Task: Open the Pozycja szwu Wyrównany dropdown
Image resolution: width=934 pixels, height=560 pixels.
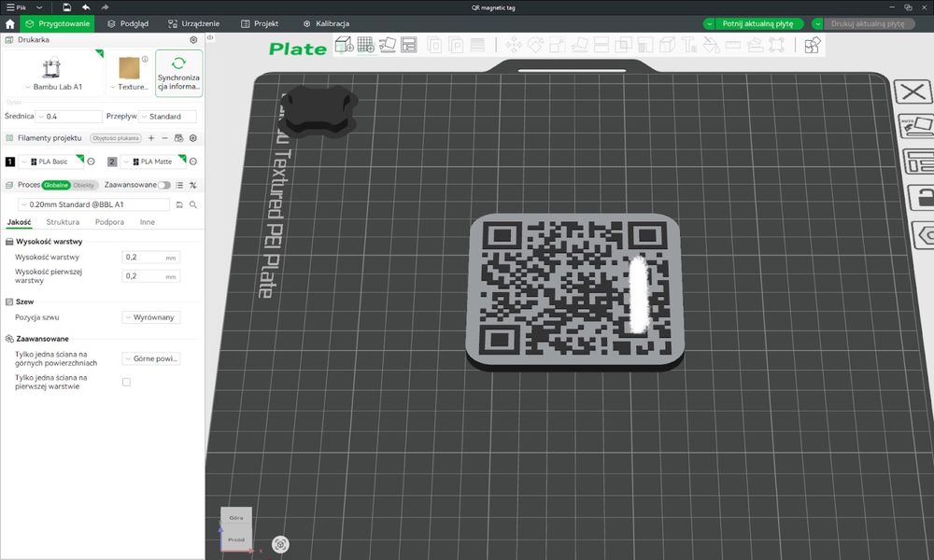Action: point(150,317)
